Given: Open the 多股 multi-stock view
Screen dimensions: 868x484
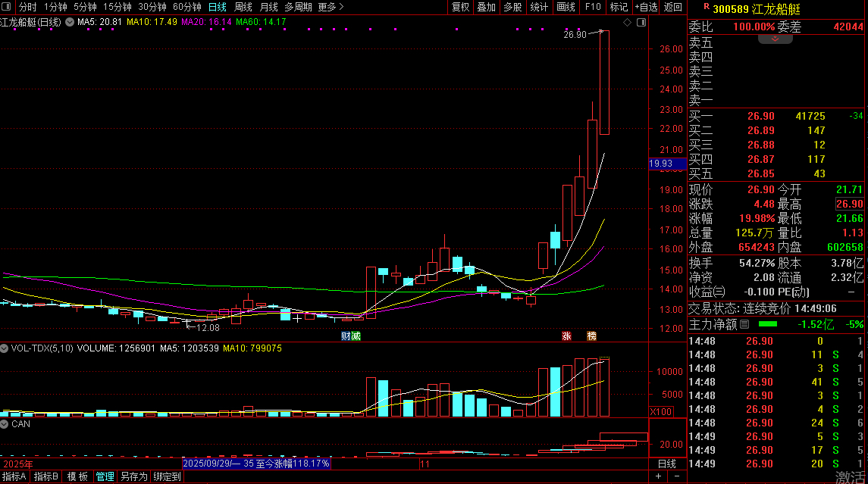Looking at the screenshot, I should (512, 7).
